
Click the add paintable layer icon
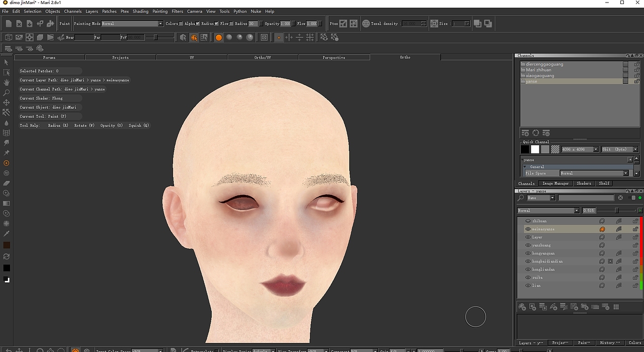(x=522, y=307)
